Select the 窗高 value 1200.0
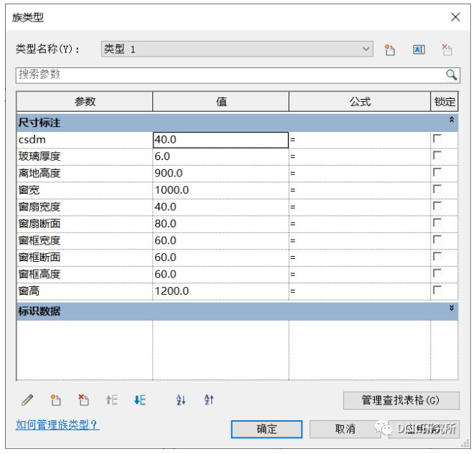This screenshot has width=476, height=454. [220, 291]
